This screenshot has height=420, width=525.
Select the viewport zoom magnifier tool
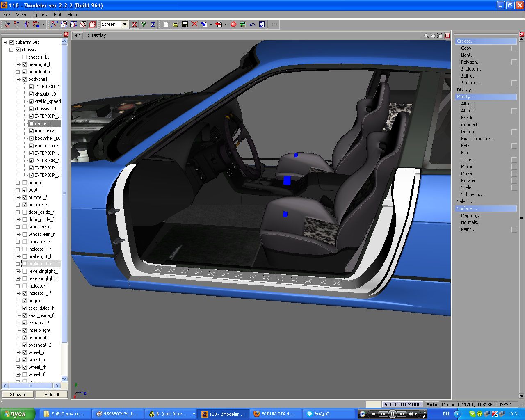tap(427, 36)
